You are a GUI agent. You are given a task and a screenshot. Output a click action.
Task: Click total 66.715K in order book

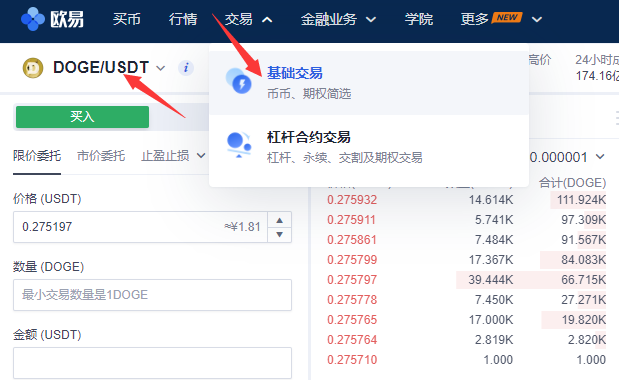tap(583, 280)
